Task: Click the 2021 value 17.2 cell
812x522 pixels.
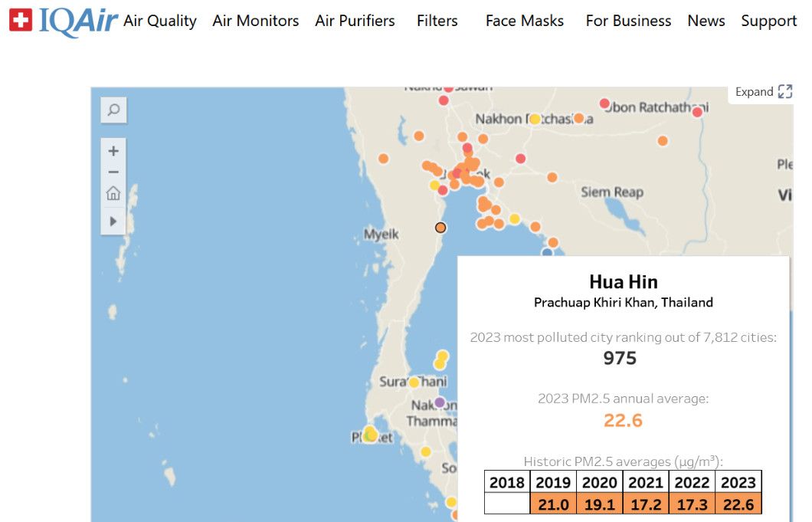Action: [646, 504]
